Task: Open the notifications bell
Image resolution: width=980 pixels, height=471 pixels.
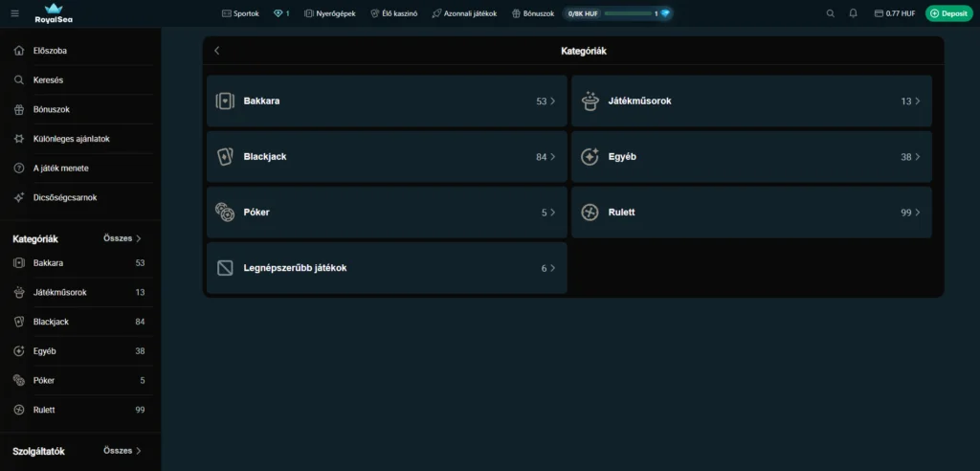Action: click(x=853, y=13)
